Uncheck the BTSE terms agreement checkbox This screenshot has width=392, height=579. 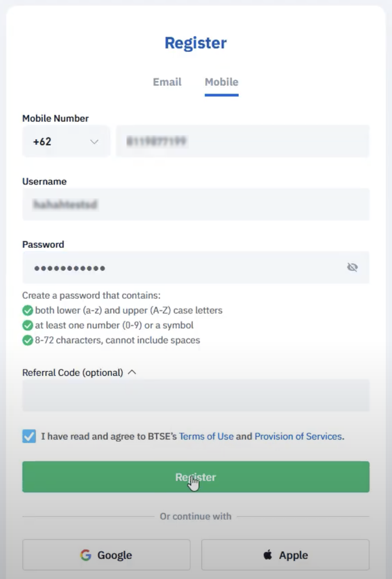coord(29,437)
